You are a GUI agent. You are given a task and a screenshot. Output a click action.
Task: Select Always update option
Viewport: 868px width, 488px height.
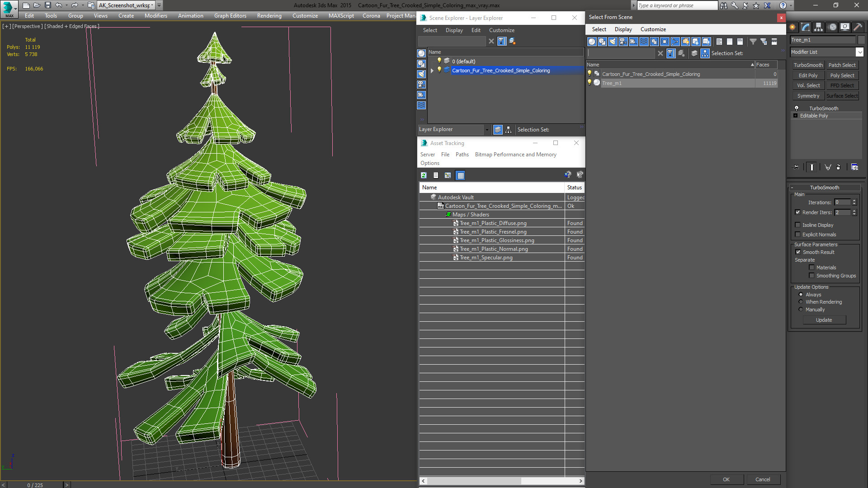point(801,295)
